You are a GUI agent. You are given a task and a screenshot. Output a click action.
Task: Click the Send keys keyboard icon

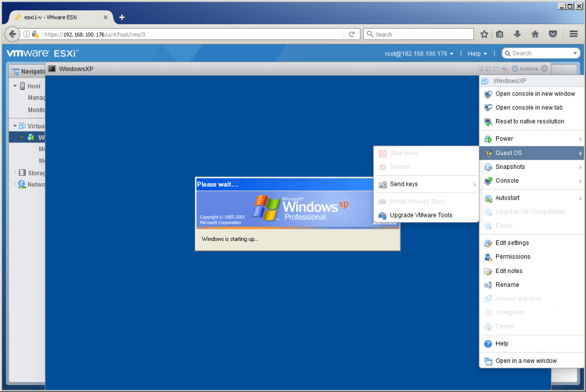[x=382, y=185]
